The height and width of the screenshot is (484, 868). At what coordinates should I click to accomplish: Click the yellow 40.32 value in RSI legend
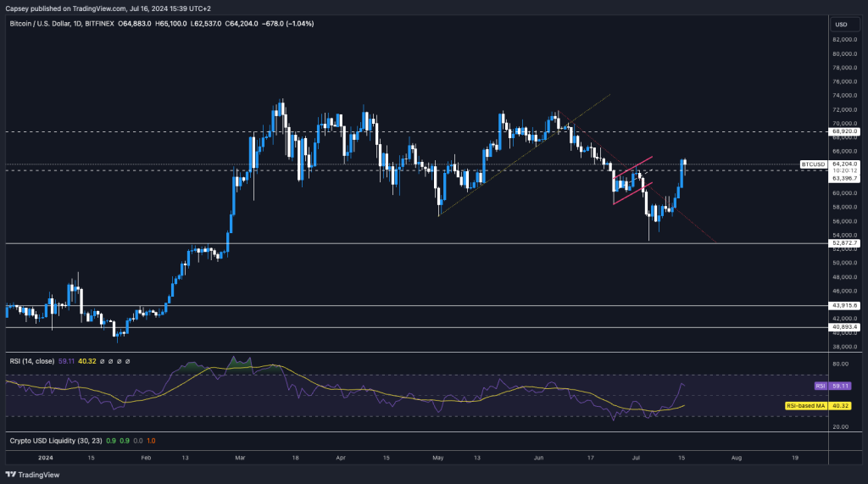pos(87,361)
